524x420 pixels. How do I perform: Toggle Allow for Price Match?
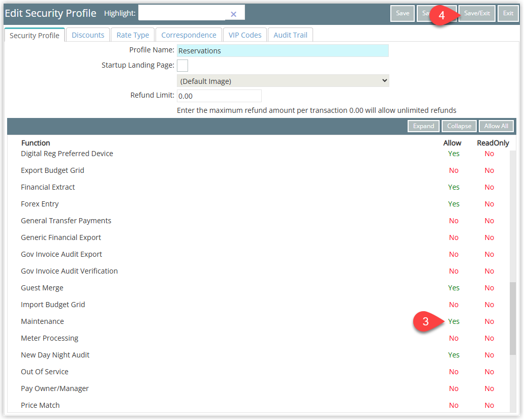453,405
